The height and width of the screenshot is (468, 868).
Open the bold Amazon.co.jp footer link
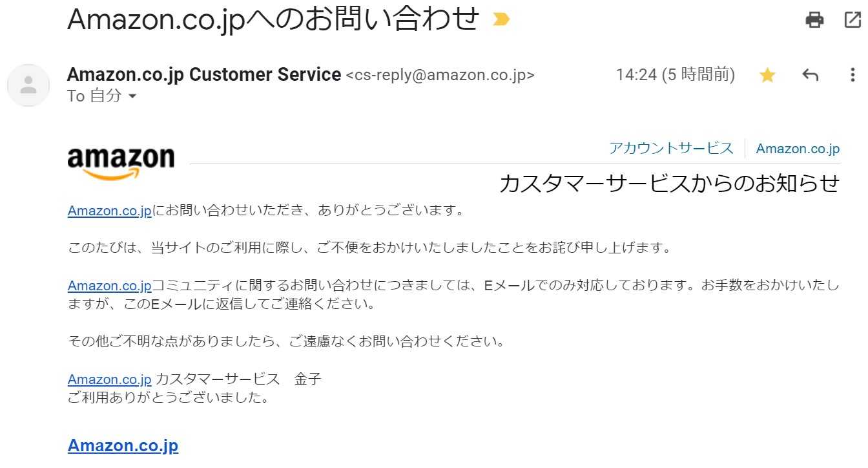[x=123, y=445]
